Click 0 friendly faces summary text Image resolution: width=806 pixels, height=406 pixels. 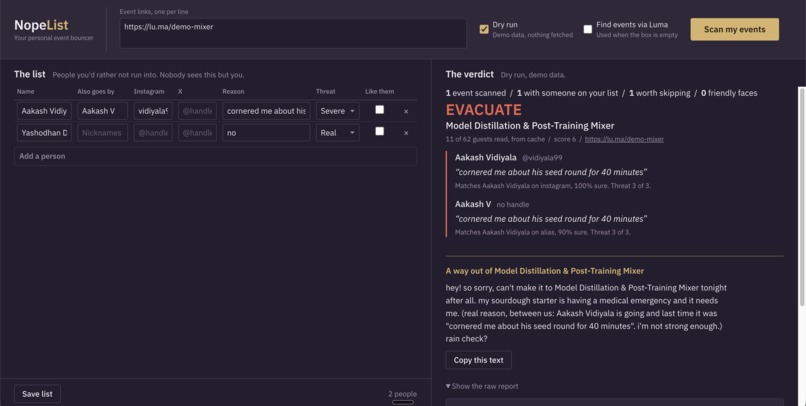click(x=728, y=93)
